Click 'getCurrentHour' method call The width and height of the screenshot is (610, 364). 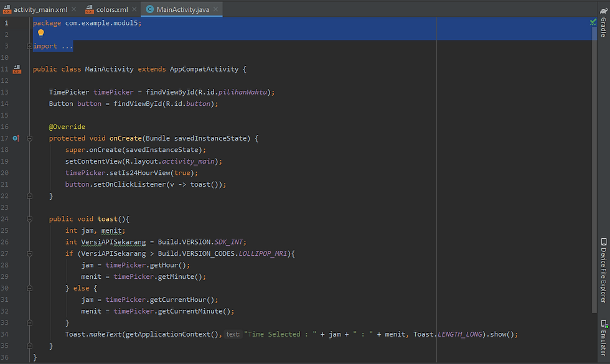click(178, 300)
